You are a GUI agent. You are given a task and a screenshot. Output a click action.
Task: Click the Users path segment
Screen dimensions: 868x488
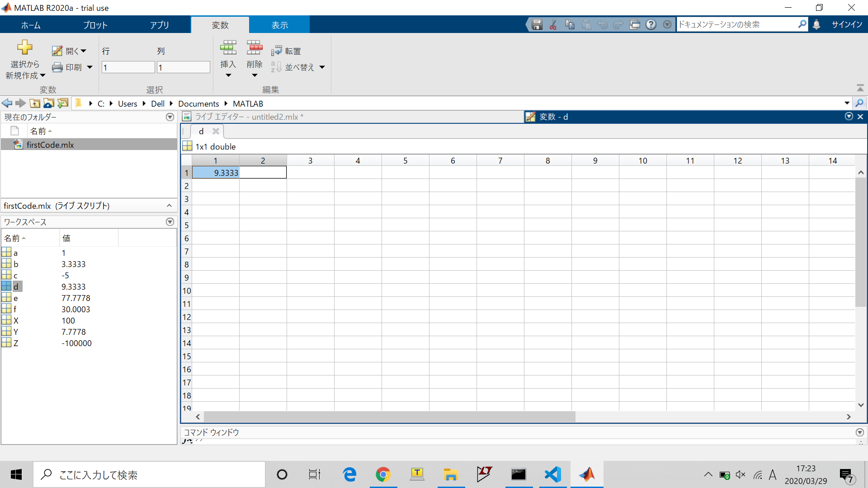(x=127, y=103)
